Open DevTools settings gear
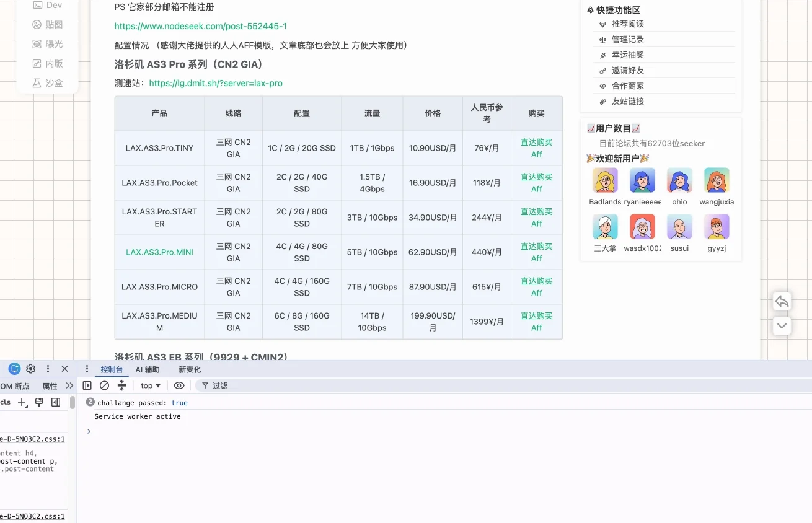This screenshot has width=812, height=523. point(30,369)
